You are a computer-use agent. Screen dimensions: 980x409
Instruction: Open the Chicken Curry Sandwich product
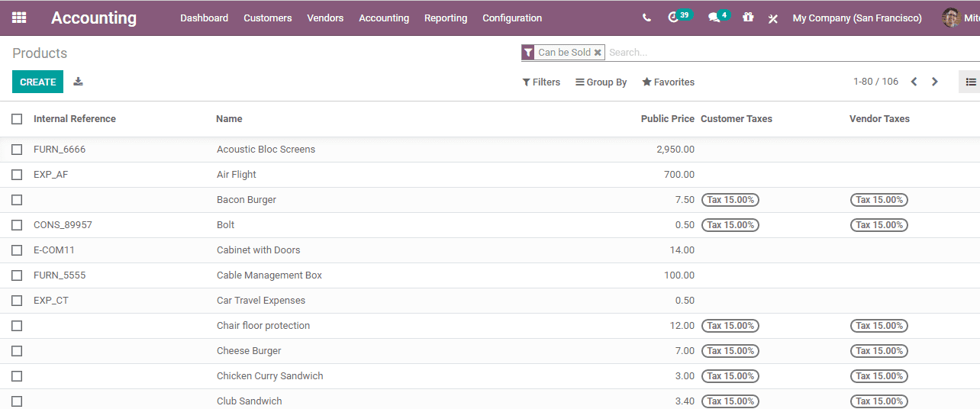point(270,376)
